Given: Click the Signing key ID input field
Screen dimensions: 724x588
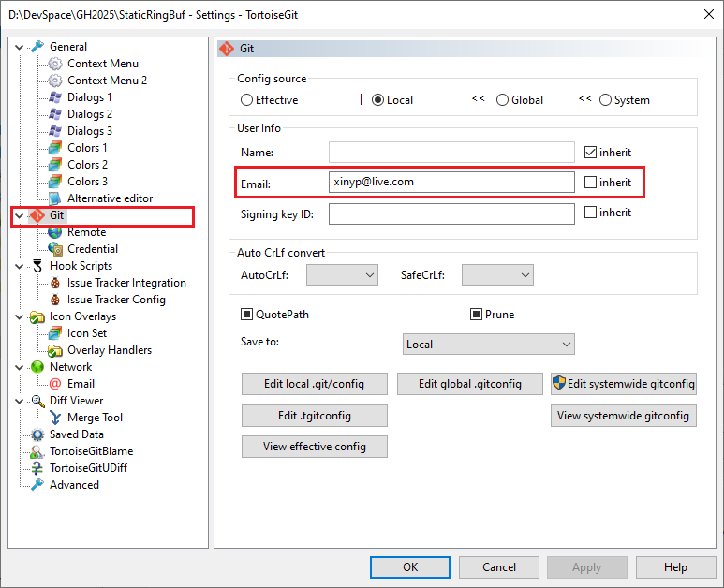Looking at the screenshot, I should [451, 213].
